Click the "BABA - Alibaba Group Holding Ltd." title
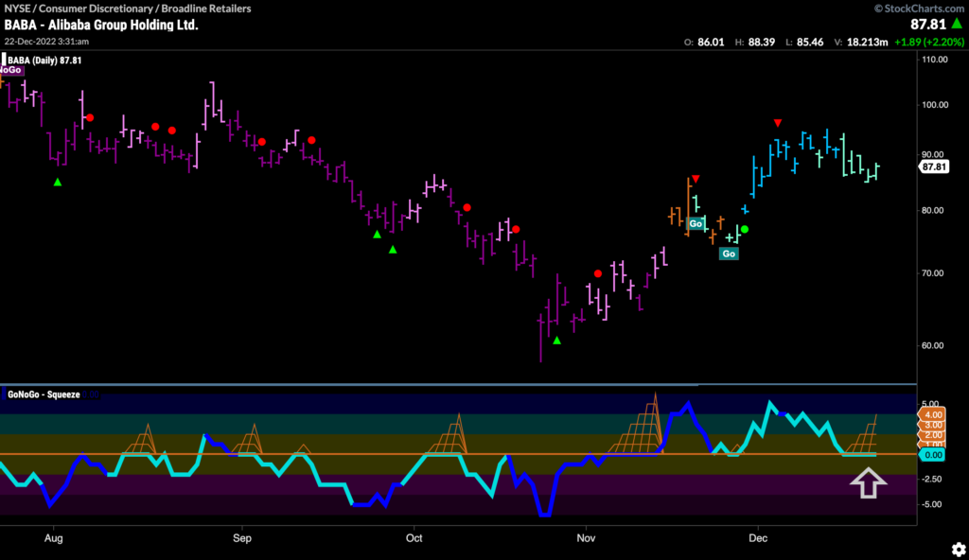 (x=104, y=26)
